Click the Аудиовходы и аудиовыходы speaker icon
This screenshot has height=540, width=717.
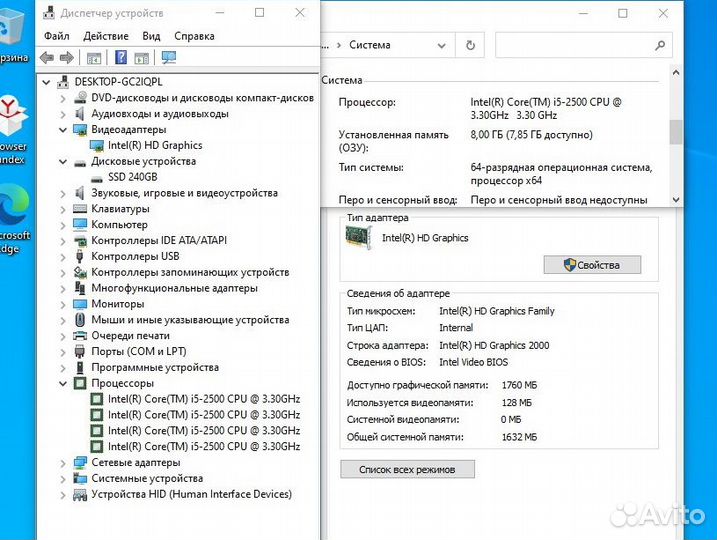pyautogui.click(x=80, y=114)
